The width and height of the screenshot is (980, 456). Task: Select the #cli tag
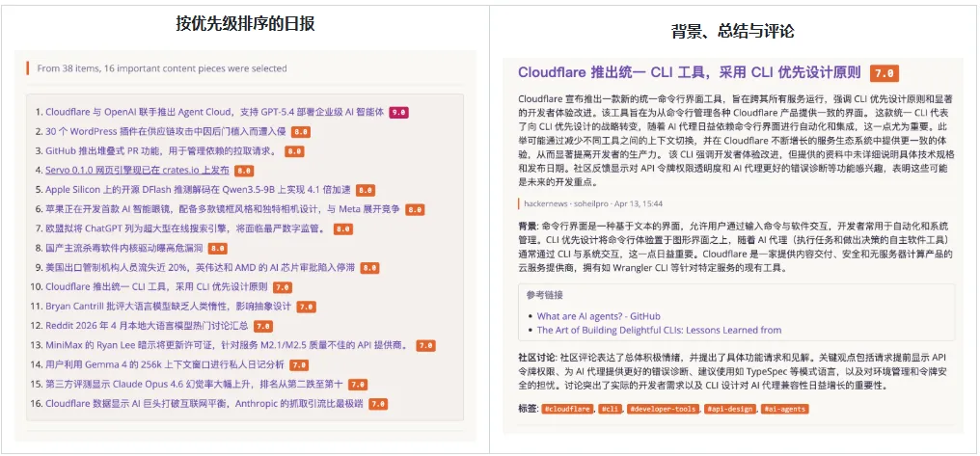coord(610,409)
